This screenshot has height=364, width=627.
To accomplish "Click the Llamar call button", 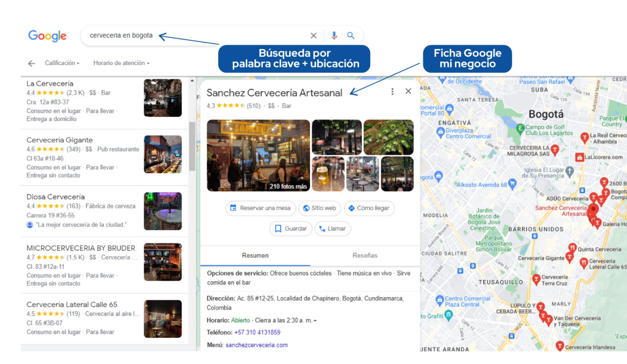I will pos(333,228).
